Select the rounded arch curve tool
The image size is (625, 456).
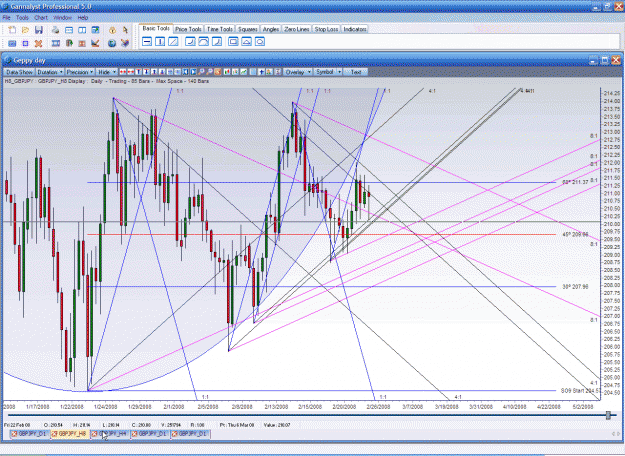[204, 41]
